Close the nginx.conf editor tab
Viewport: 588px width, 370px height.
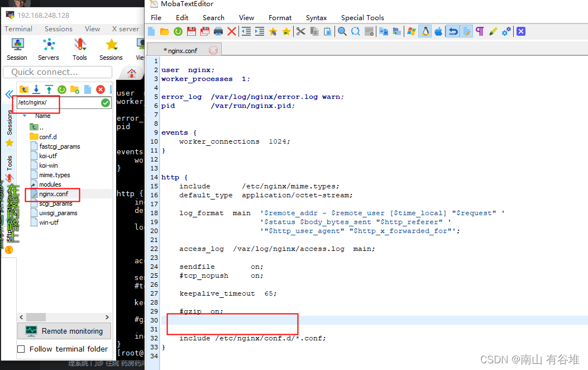click(x=213, y=50)
